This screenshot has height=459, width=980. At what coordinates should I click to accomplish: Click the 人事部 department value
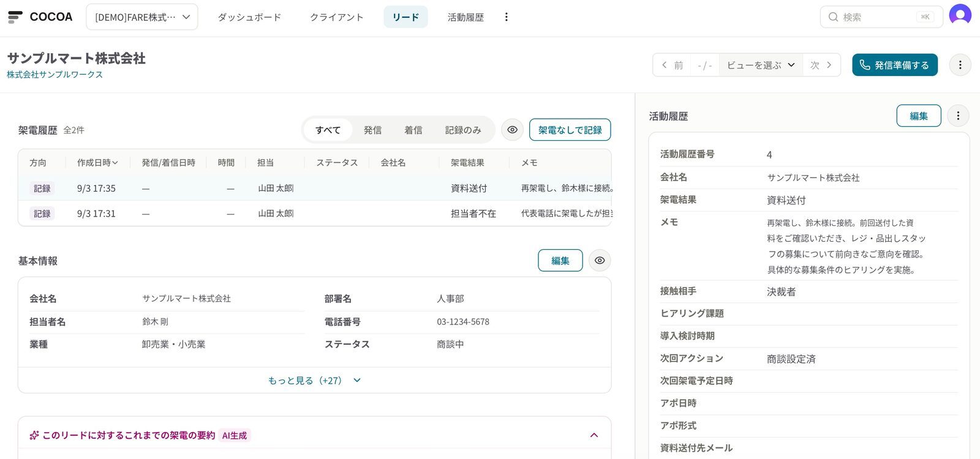(450, 299)
